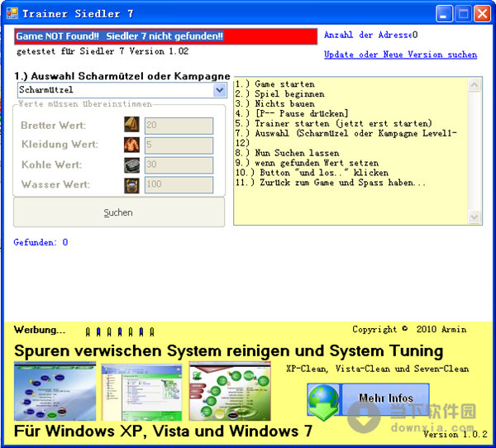496x448 pixels.
Task: Click the Für Windows XP, Vista footer text
Action: click(x=163, y=431)
